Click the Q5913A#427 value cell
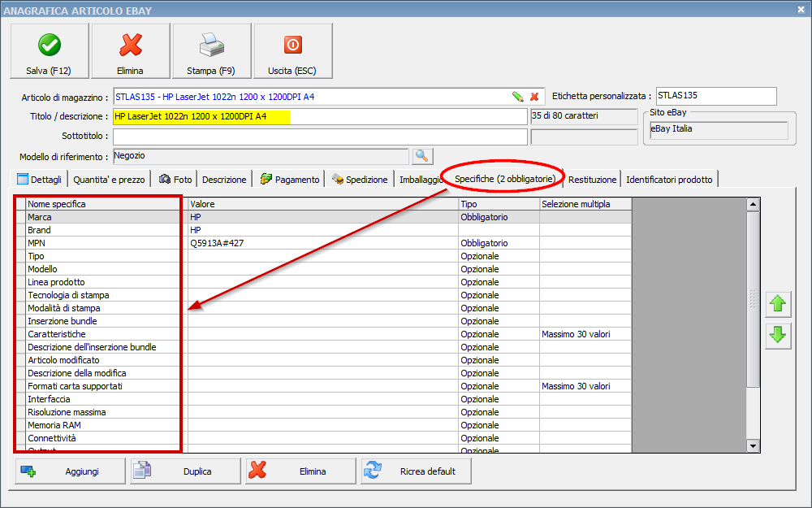Image resolution: width=812 pixels, height=508 pixels. 323,243
